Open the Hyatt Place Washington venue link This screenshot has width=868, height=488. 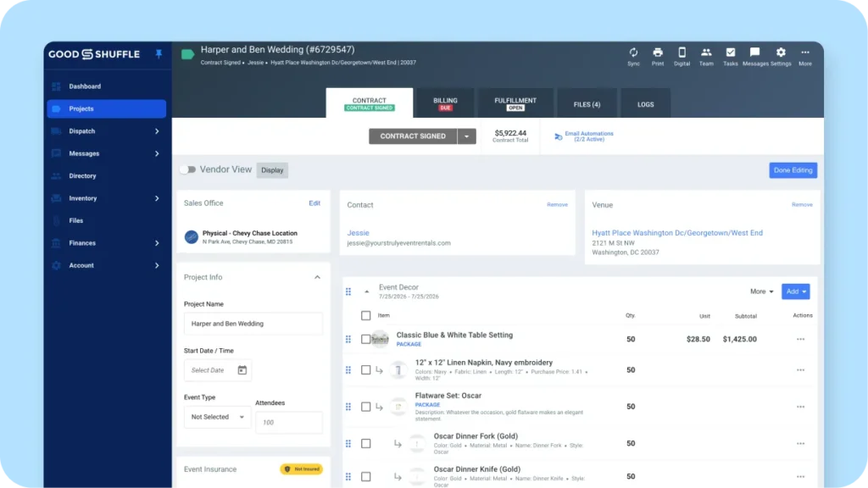tap(677, 233)
